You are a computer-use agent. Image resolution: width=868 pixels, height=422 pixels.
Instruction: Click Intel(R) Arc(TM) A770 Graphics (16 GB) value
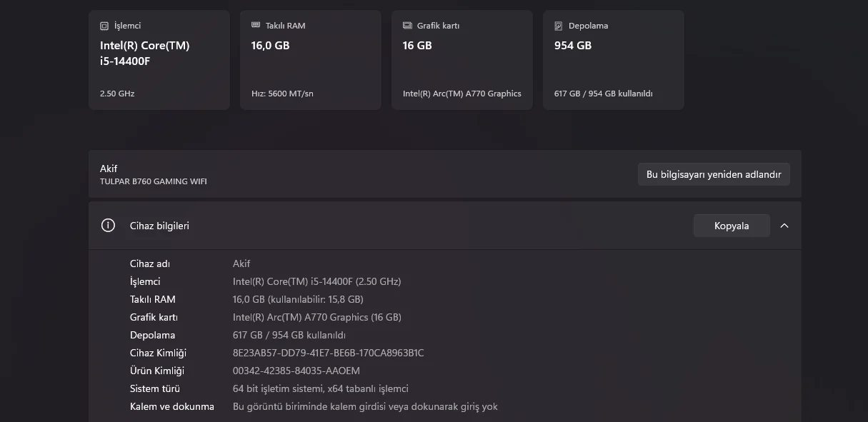click(x=317, y=317)
